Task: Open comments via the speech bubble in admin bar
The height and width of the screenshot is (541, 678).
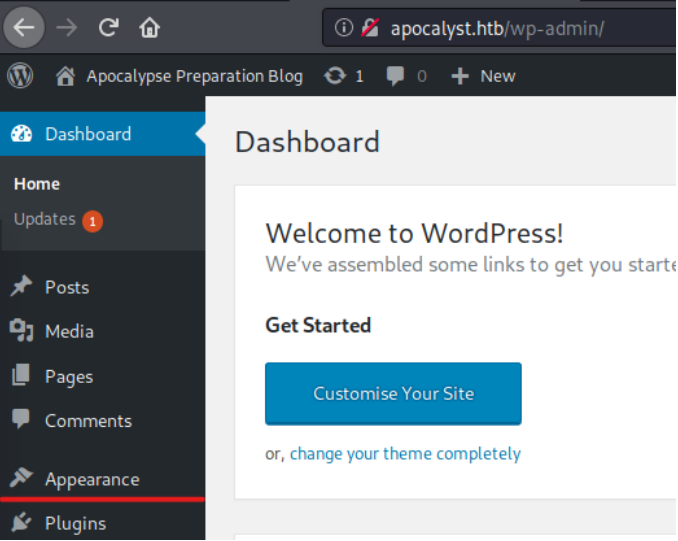Action: pos(395,76)
